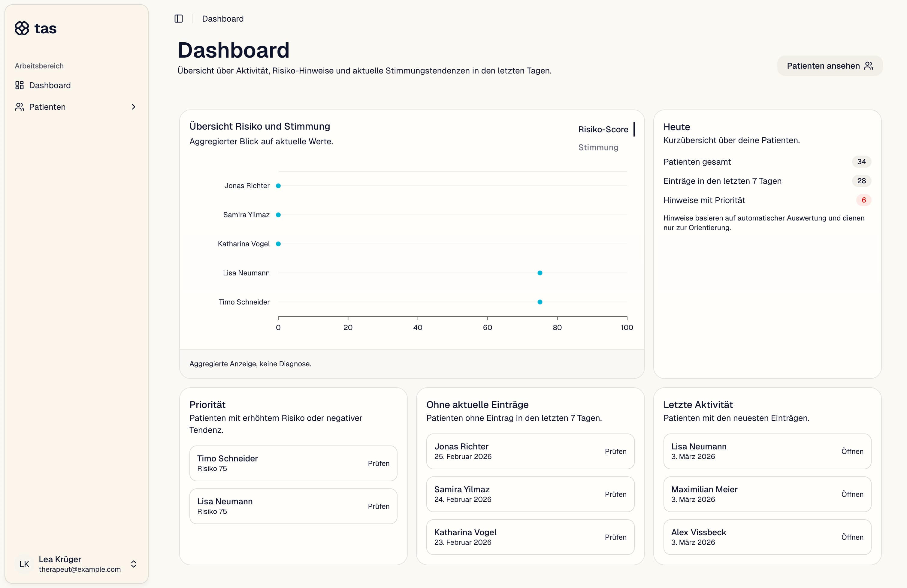Switch chart to Stimmung tab
907x588 pixels.
(x=598, y=147)
